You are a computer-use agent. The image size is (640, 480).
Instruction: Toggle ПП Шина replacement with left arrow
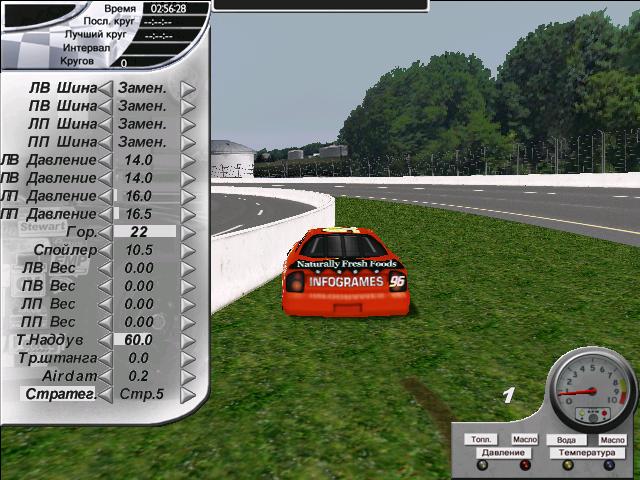click(105, 142)
